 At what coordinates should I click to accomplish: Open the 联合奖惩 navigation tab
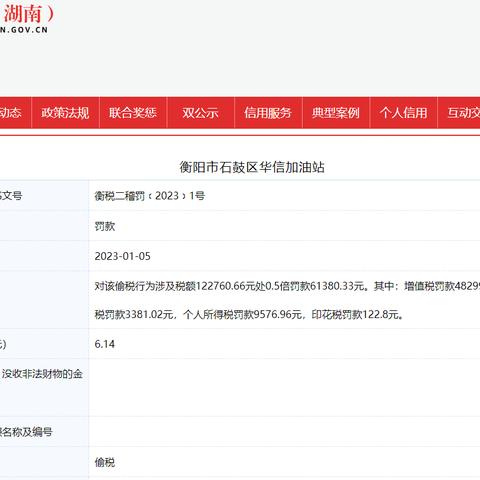pos(133,113)
